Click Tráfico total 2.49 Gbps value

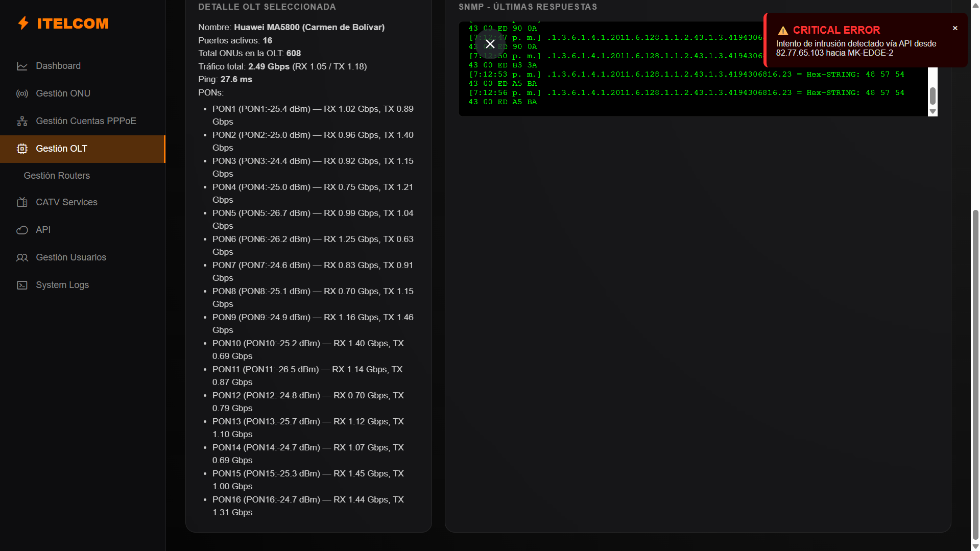point(269,66)
